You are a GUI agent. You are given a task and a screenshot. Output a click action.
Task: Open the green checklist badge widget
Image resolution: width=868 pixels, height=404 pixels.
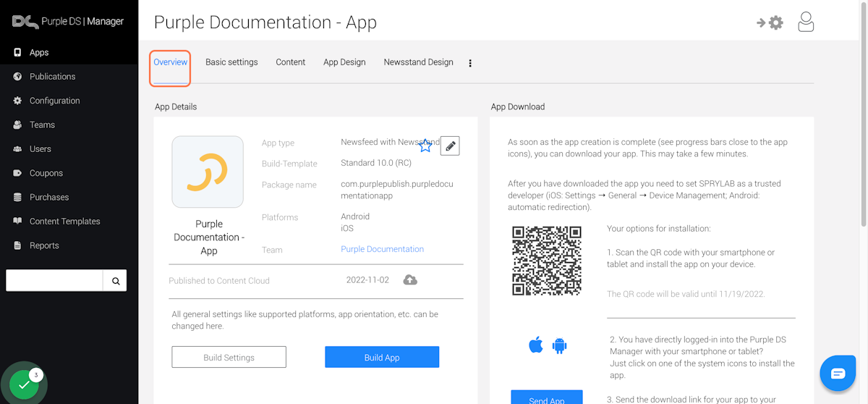24,384
